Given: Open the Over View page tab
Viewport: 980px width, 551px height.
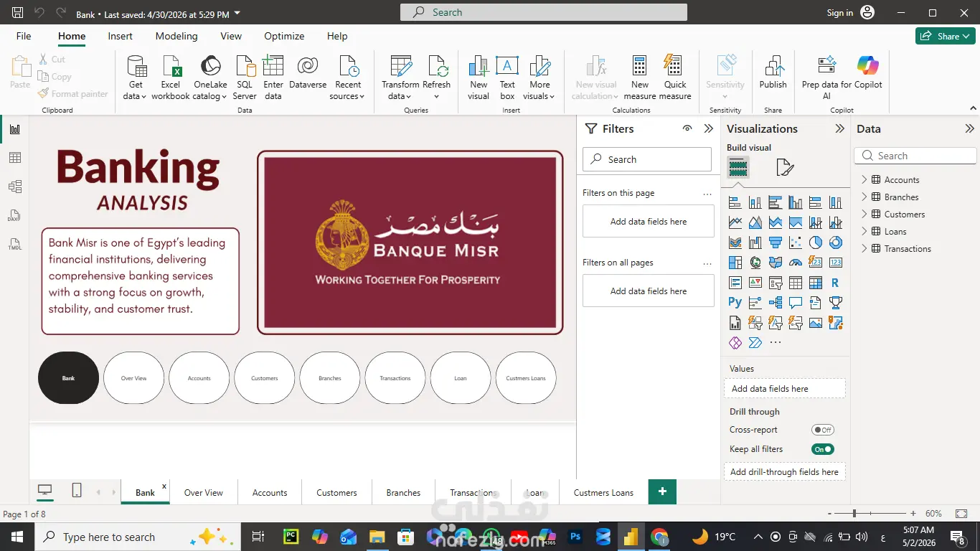Looking at the screenshot, I should click(204, 493).
